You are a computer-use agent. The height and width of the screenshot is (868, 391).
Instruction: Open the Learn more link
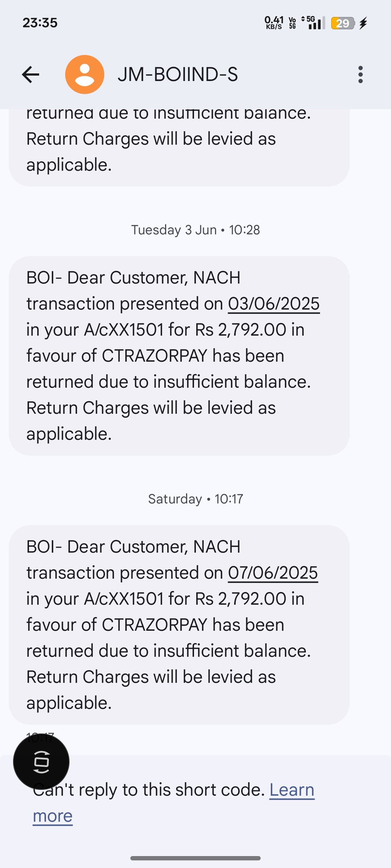point(292,790)
